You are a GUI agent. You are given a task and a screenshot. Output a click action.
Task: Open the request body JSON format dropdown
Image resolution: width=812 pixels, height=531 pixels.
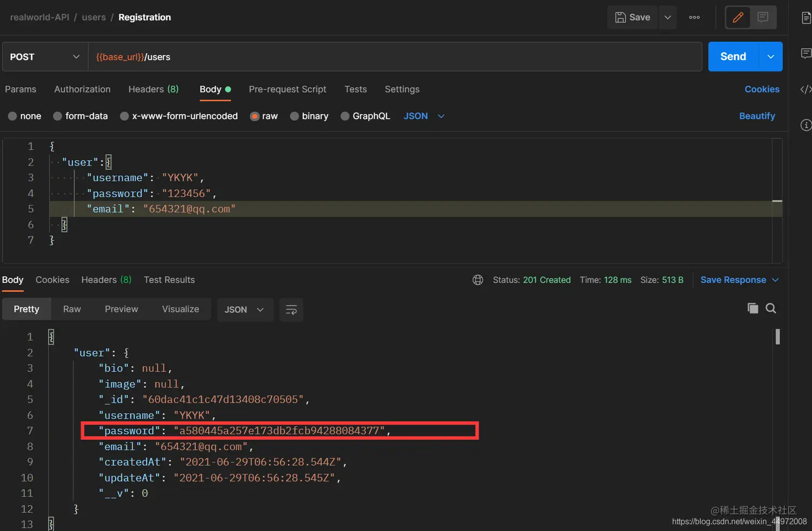click(x=424, y=116)
